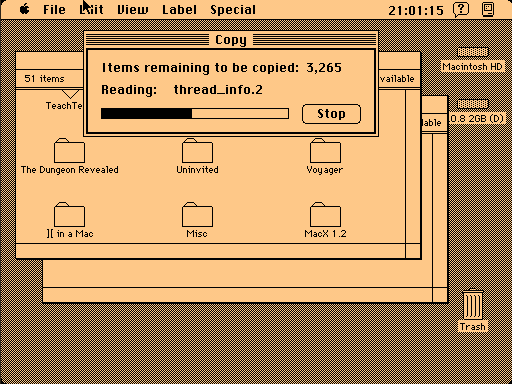Image resolution: width=512 pixels, height=384 pixels.
Task: Click 'Items remaining to be copied' text
Action: pos(200,68)
